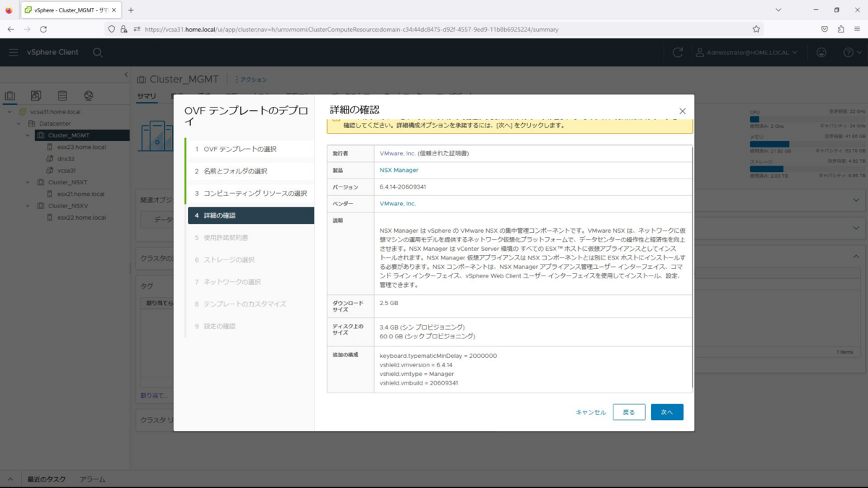Click the vSphere Client search icon
Image resolution: width=868 pixels, height=488 pixels.
click(x=98, y=53)
